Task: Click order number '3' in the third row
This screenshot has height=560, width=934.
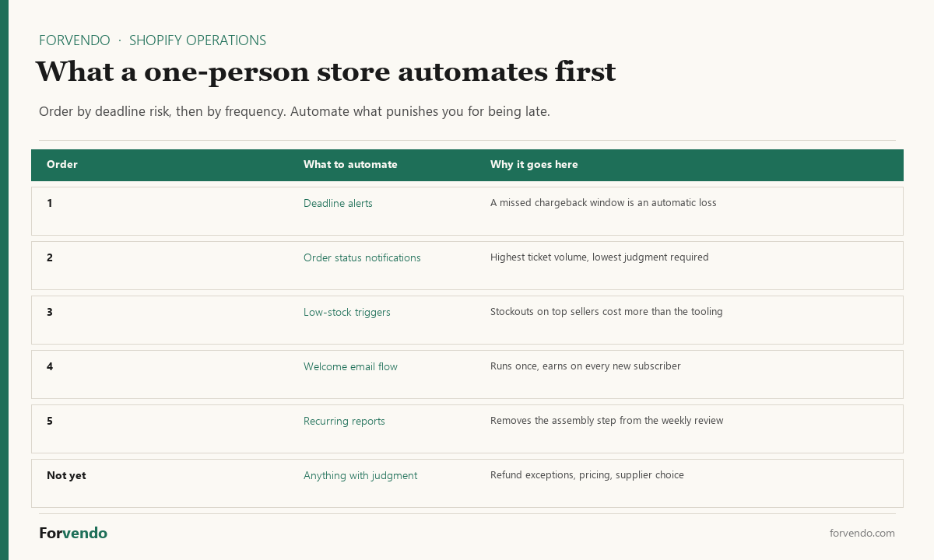Action: click(50, 312)
